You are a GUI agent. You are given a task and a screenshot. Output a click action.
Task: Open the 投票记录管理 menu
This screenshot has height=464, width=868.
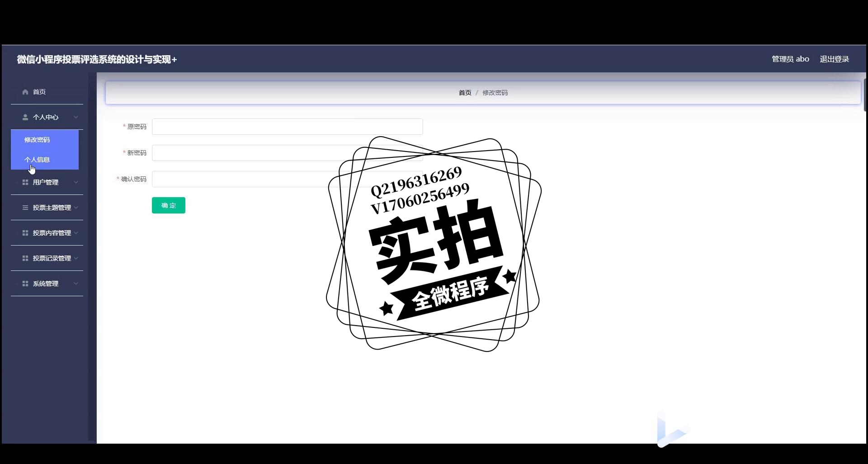click(47, 258)
